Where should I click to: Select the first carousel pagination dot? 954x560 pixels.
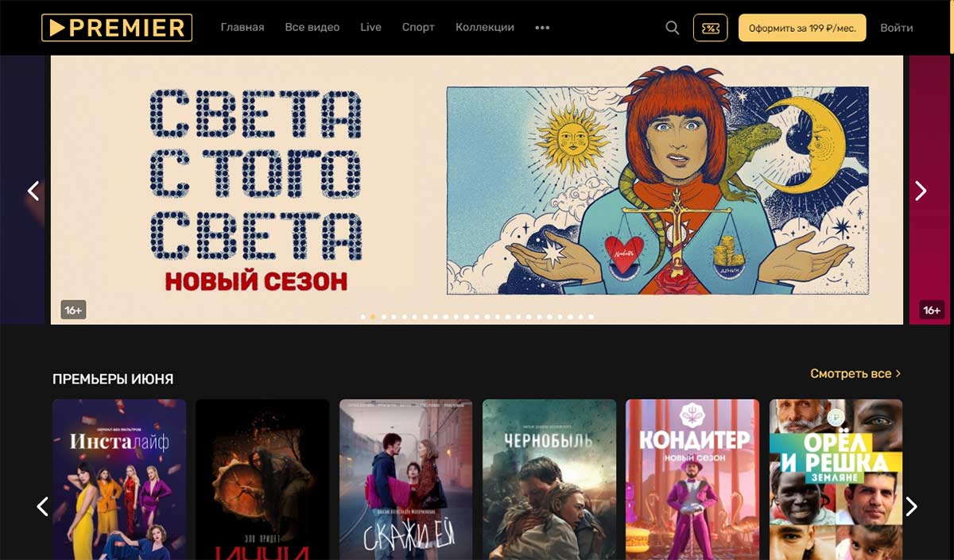pos(363,317)
